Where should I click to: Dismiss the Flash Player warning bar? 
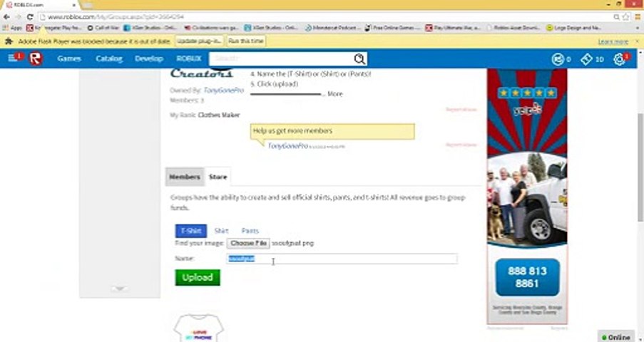(637, 41)
